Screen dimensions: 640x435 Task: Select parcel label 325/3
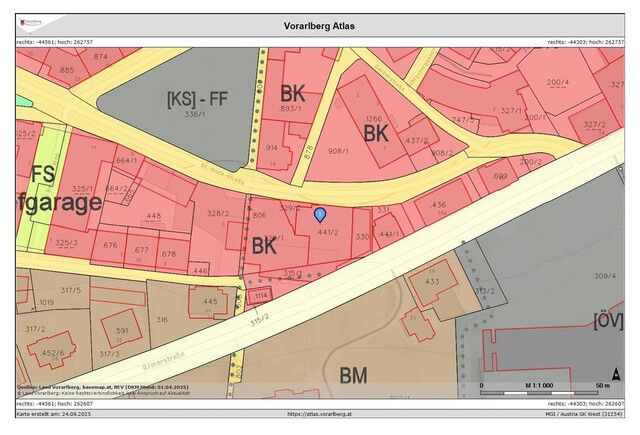(66, 243)
